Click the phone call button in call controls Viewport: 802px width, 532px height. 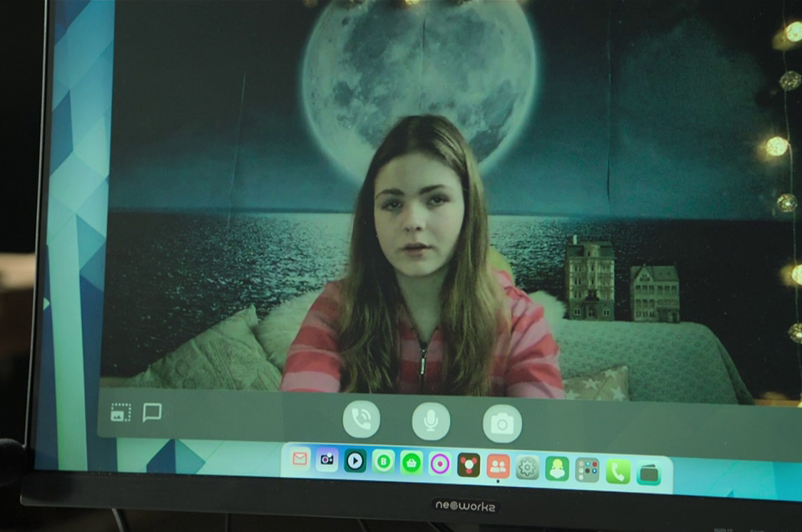[361, 420]
